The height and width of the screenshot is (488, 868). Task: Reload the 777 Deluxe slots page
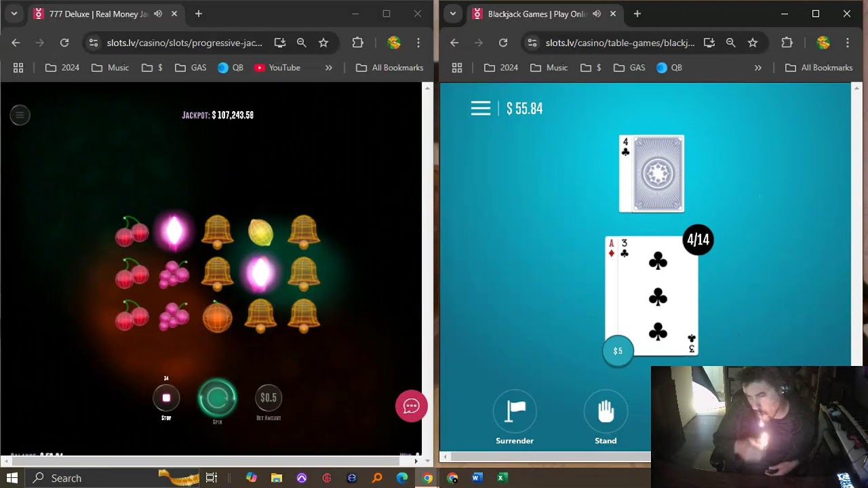tap(64, 43)
